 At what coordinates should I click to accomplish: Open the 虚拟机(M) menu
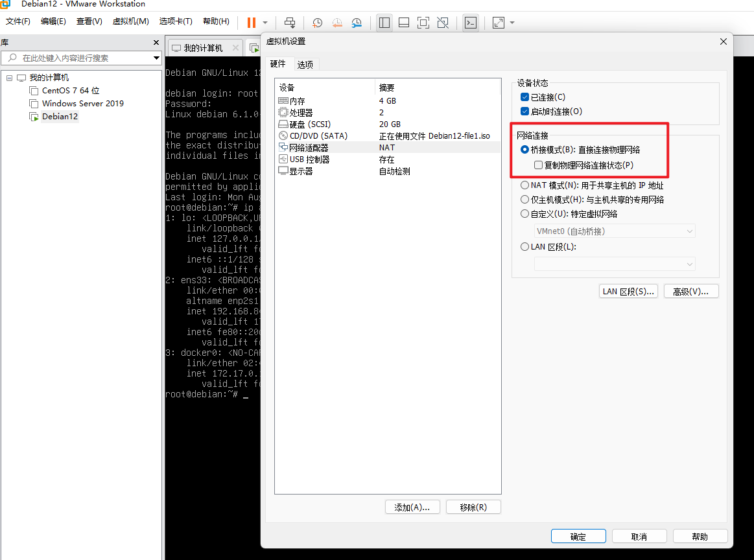pyautogui.click(x=131, y=21)
